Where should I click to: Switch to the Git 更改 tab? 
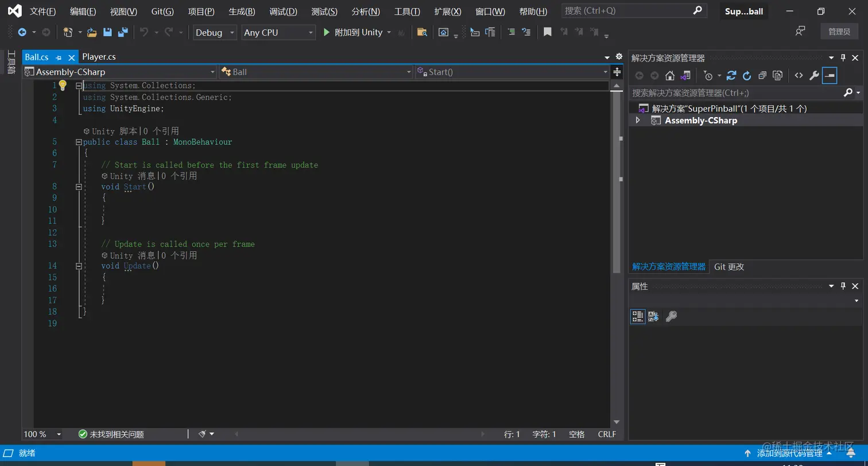click(x=729, y=267)
